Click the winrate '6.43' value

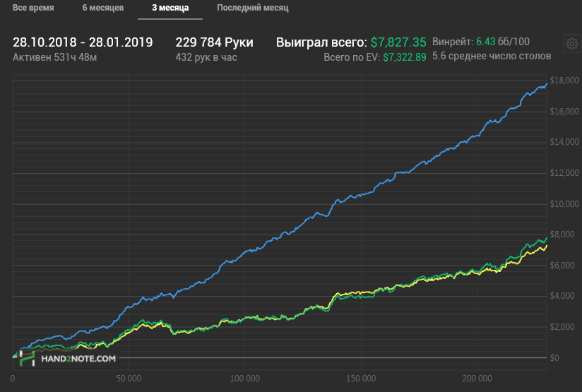click(x=485, y=42)
